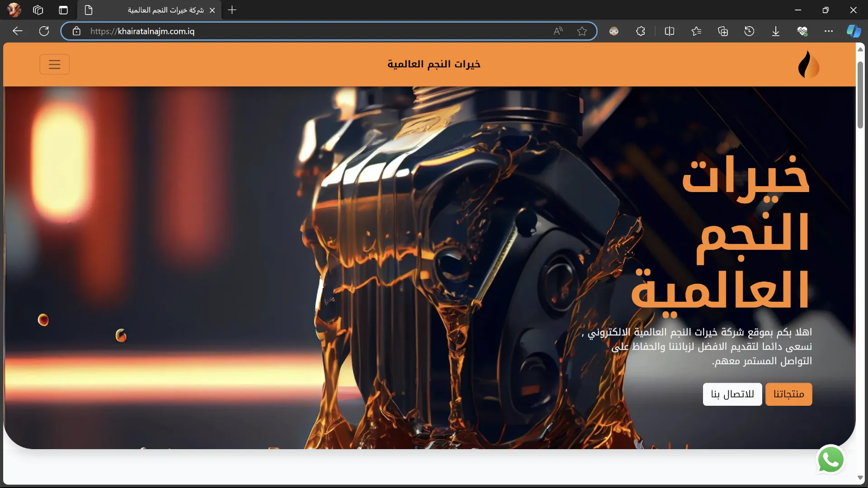Viewport: 868px width, 488px height.
Task: Open Settings and more ellipsis menu
Action: click(828, 31)
